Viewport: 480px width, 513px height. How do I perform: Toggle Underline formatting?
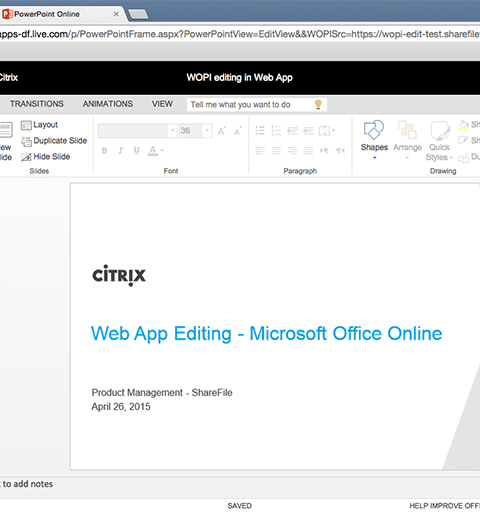136,150
